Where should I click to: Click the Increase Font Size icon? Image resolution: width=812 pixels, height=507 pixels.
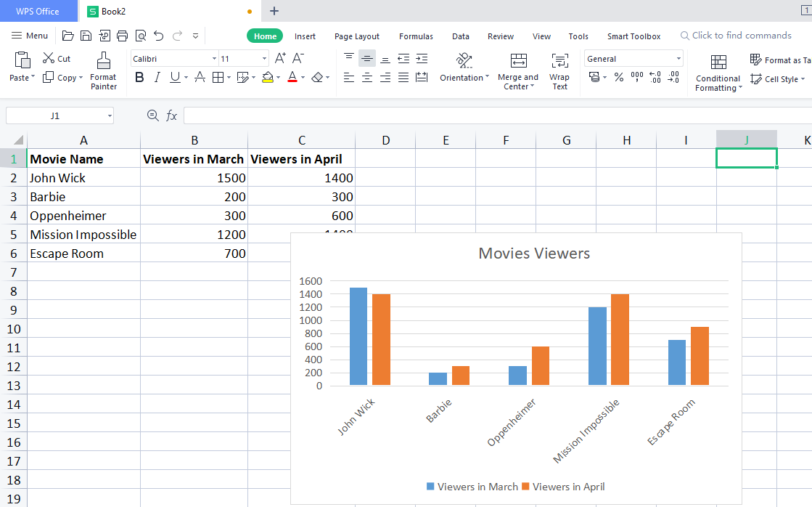[x=280, y=58]
